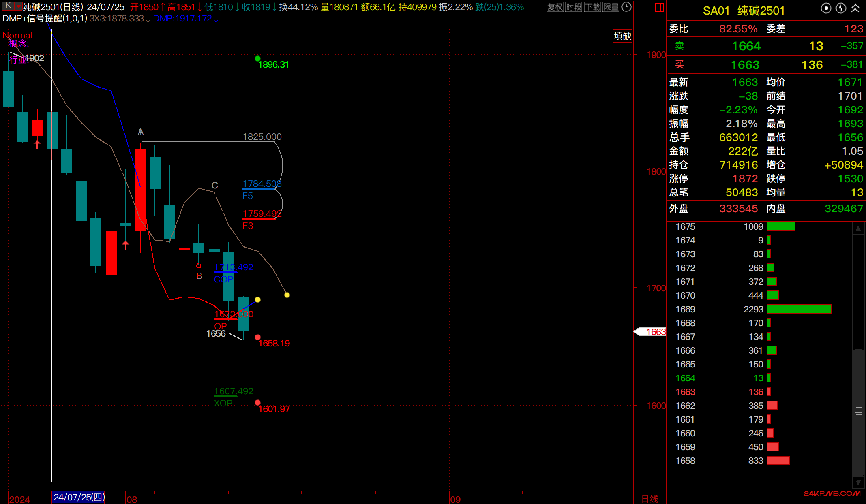Click the point A marker label
Viewport: 866px width, 504px height.
pyautogui.click(x=140, y=132)
